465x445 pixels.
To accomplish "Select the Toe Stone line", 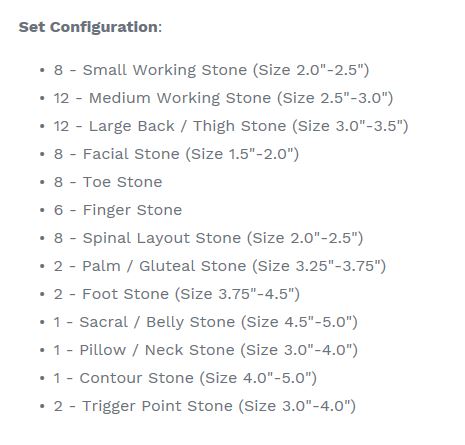I will [x=108, y=182].
